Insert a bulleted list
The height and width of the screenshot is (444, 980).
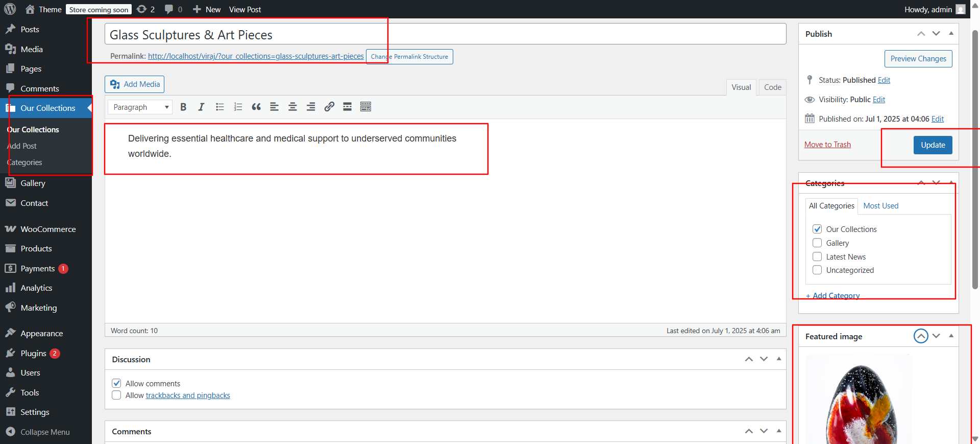pyautogui.click(x=220, y=107)
